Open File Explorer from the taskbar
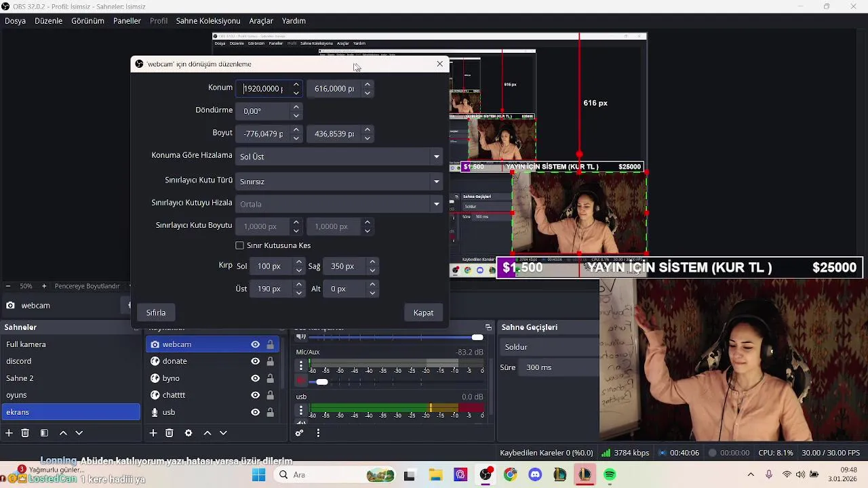868x488 pixels. (435, 475)
